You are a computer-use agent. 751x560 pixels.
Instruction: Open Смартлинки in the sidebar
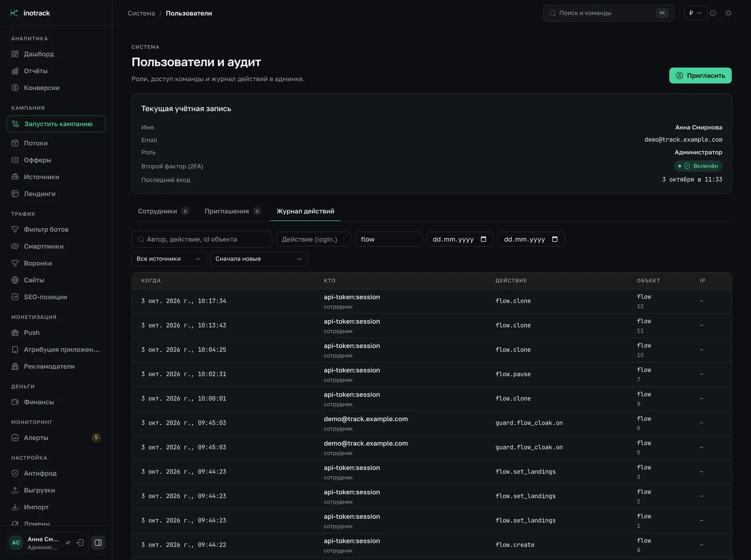pos(56,246)
